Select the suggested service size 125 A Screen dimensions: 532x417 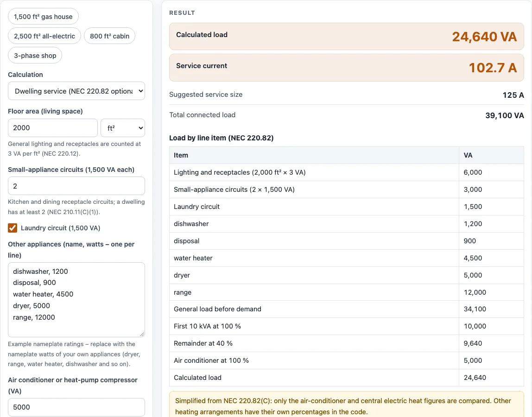point(513,95)
